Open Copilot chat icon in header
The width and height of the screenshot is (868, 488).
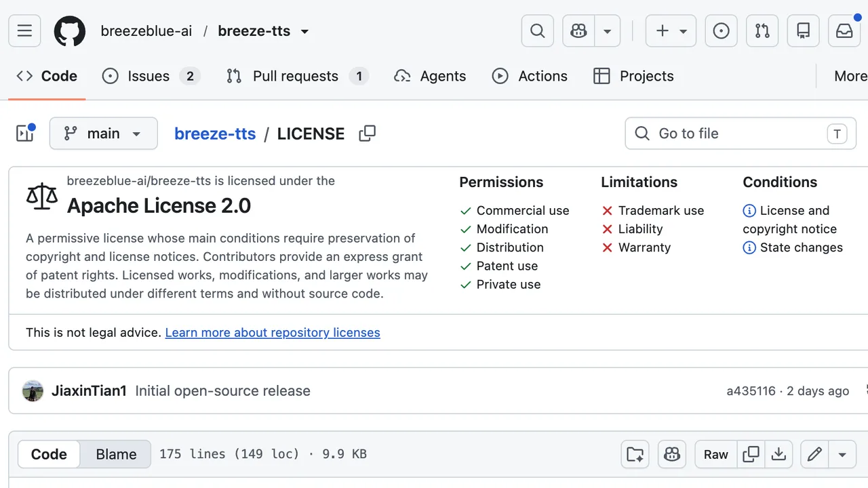click(x=579, y=31)
